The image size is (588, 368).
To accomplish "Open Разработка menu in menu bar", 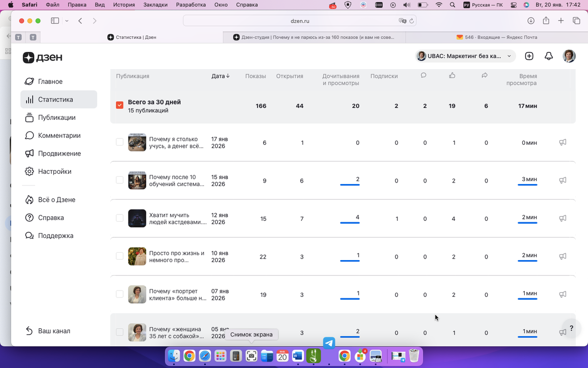I will (190, 5).
